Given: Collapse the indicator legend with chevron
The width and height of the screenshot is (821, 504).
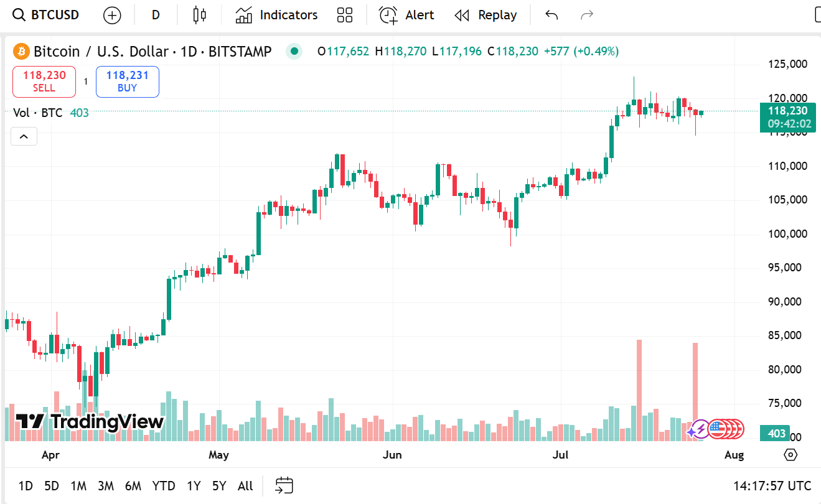Looking at the screenshot, I should tap(24, 136).
